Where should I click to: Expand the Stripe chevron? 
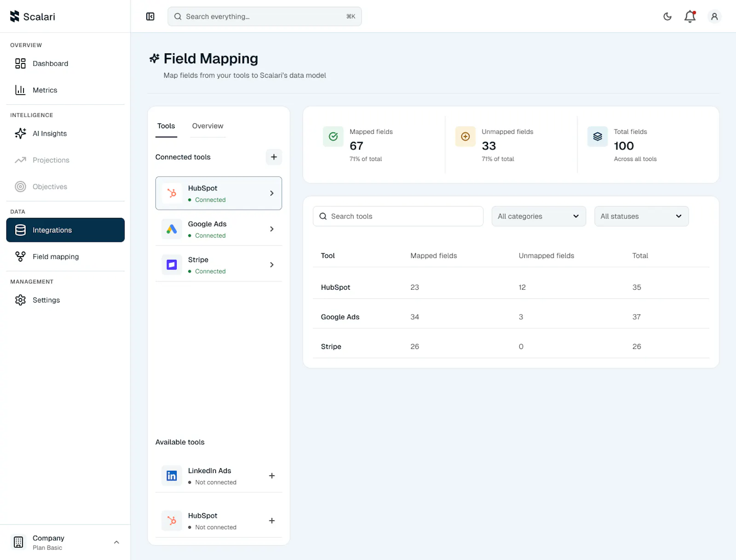(272, 265)
